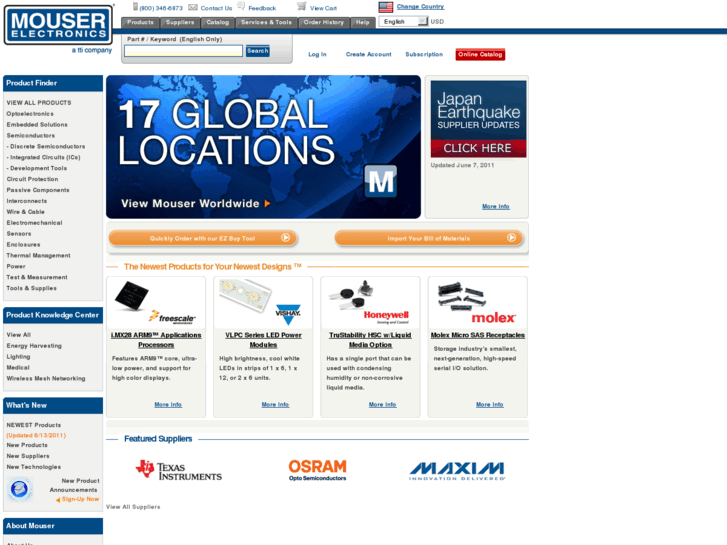Click the orange arrow after View Mouser Worldwide
The image size is (727, 545).
pos(267,204)
